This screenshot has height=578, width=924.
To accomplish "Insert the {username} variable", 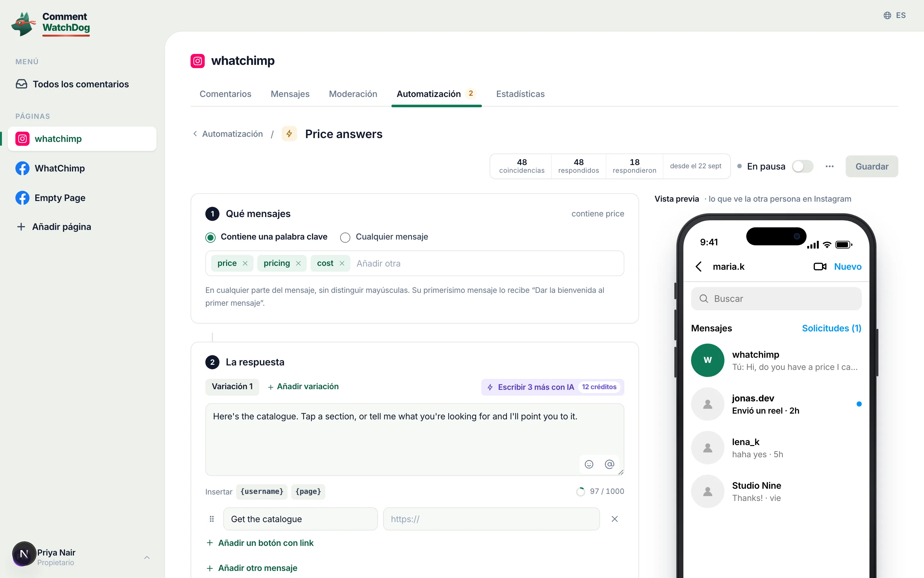I will coord(261,492).
